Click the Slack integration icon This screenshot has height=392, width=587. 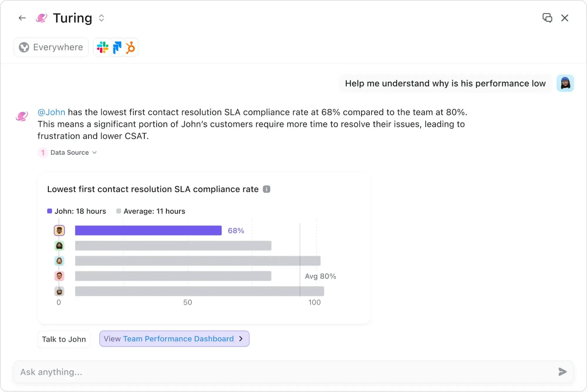coord(102,47)
